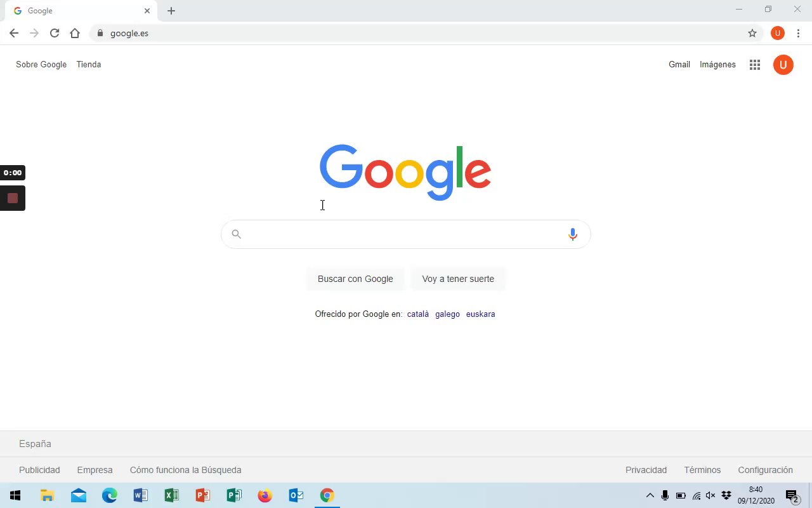812x508 pixels.
Task: Click the Voy a tener suerte button
Action: (458, 279)
